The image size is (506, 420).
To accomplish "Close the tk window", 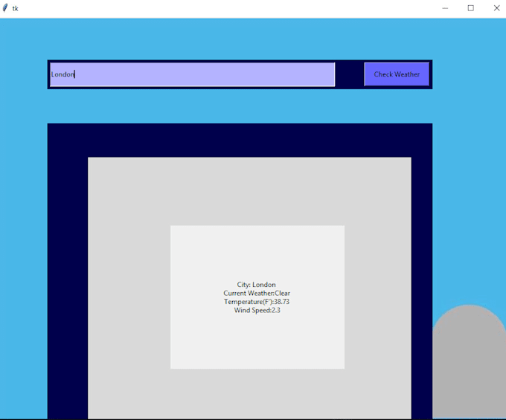I will click(x=496, y=8).
